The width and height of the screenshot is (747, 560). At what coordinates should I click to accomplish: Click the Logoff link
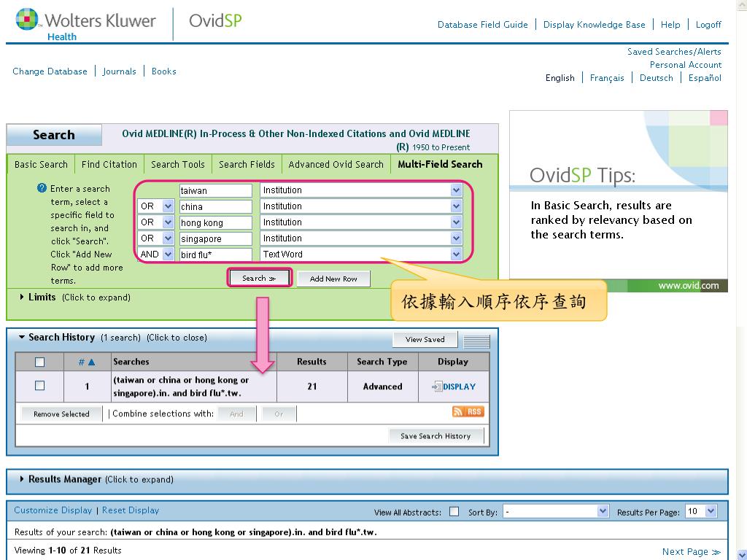pyautogui.click(x=708, y=24)
